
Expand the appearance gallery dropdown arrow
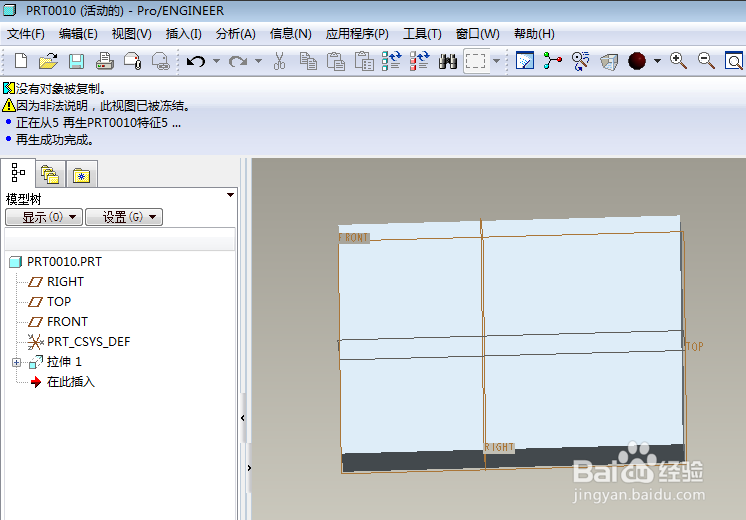tap(658, 61)
